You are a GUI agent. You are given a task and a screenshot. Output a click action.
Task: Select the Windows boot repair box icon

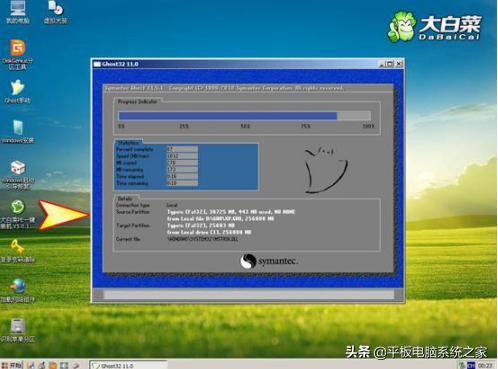[17, 174]
